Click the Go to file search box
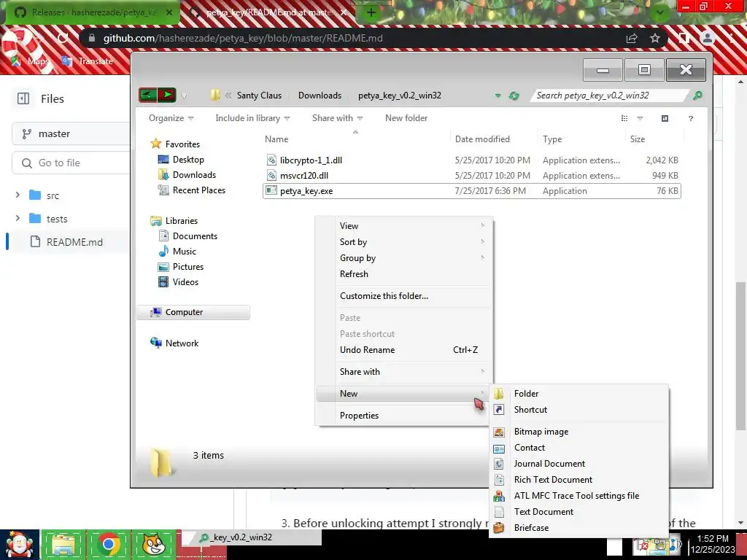The width and height of the screenshot is (747, 560). tap(71, 163)
